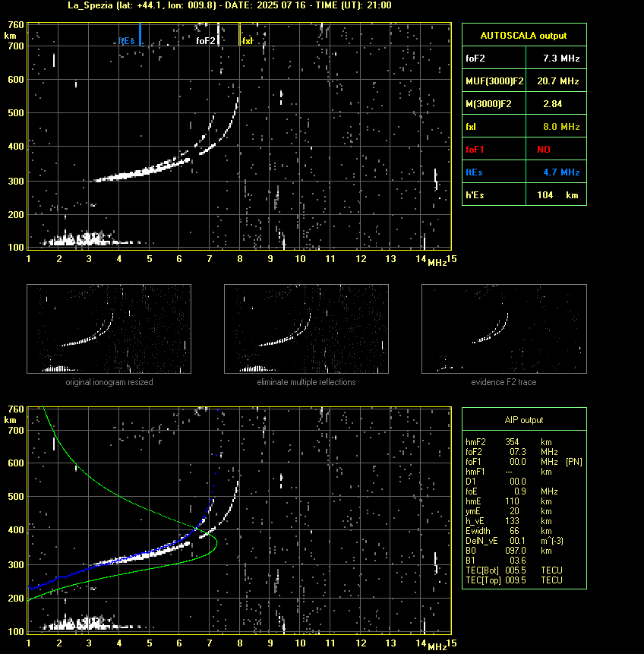Viewport: 644px width, 654px height.
Task: Click the ymE 20 km row
Action: point(509,511)
